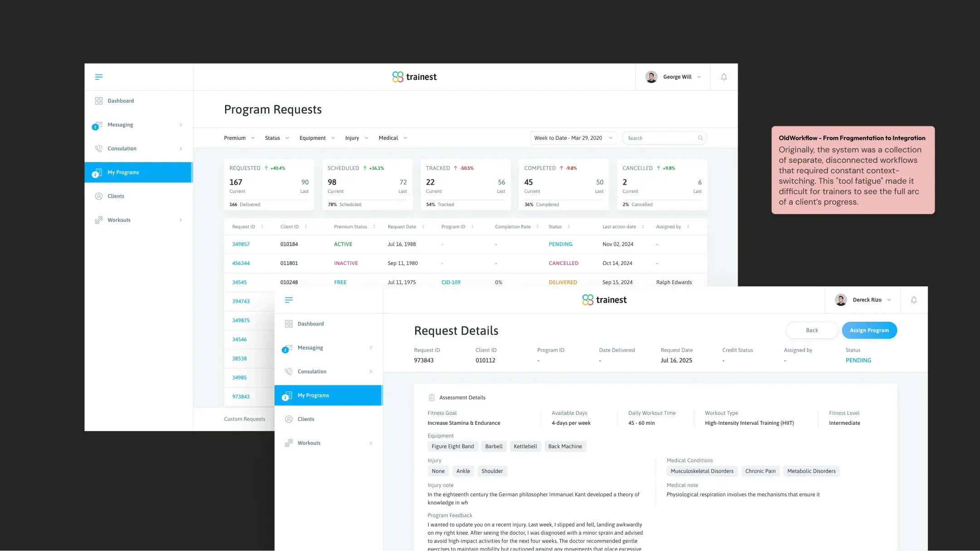Open Workouts menu in the front sidebar
Screen dimensions: 980x551
click(x=309, y=443)
